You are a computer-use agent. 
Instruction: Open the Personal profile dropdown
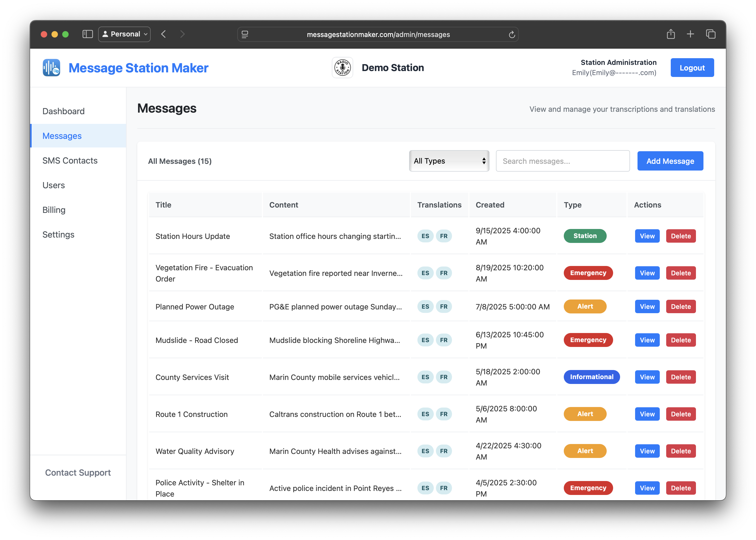[124, 34]
